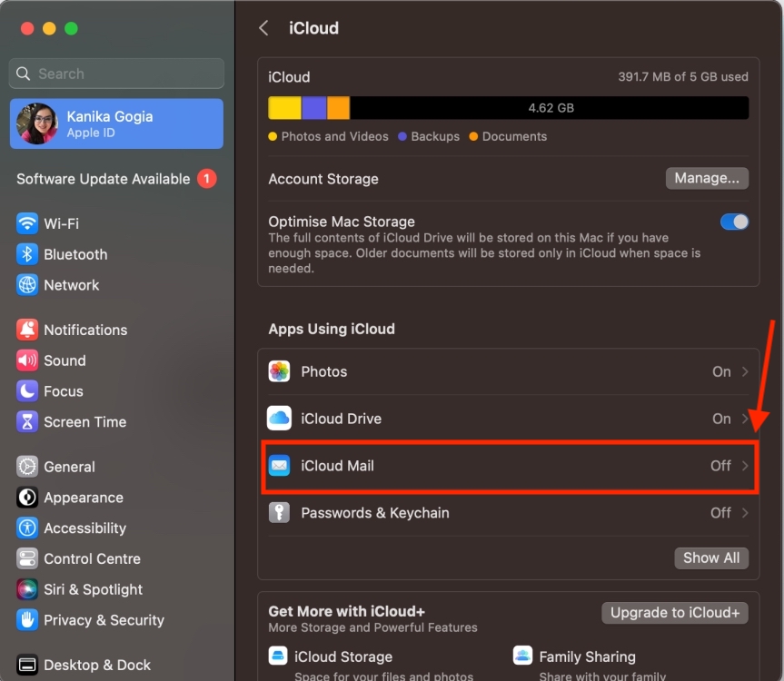Click the Search field in the sidebar
This screenshot has height=681, width=784.
(x=115, y=73)
